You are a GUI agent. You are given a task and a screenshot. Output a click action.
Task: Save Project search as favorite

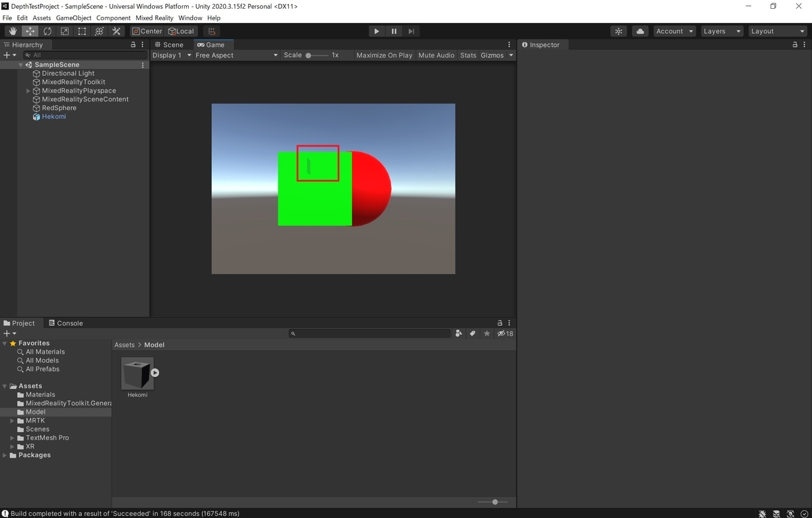pyautogui.click(x=487, y=333)
